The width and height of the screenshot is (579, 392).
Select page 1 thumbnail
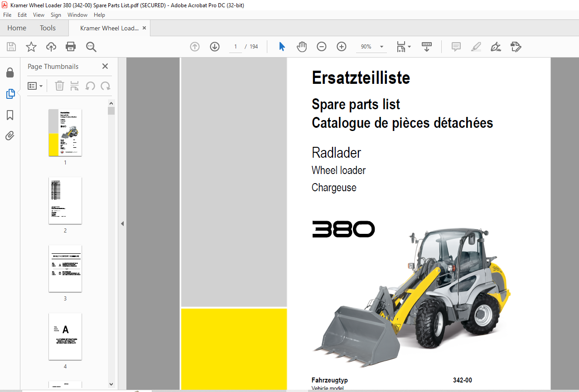click(x=65, y=133)
